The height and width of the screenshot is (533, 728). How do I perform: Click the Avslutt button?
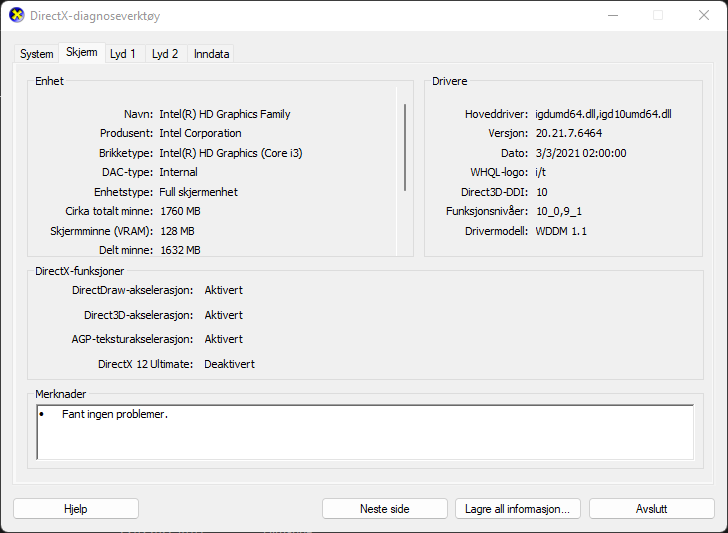coord(651,509)
